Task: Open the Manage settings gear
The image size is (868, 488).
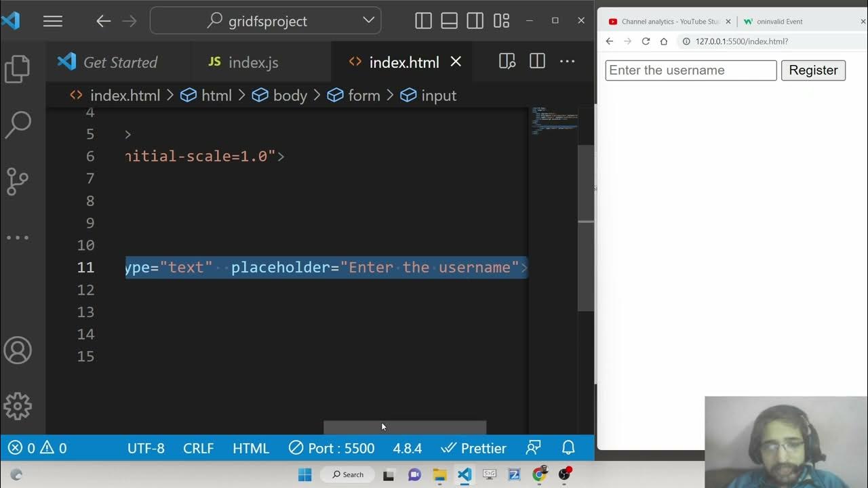Action: [18, 406]
